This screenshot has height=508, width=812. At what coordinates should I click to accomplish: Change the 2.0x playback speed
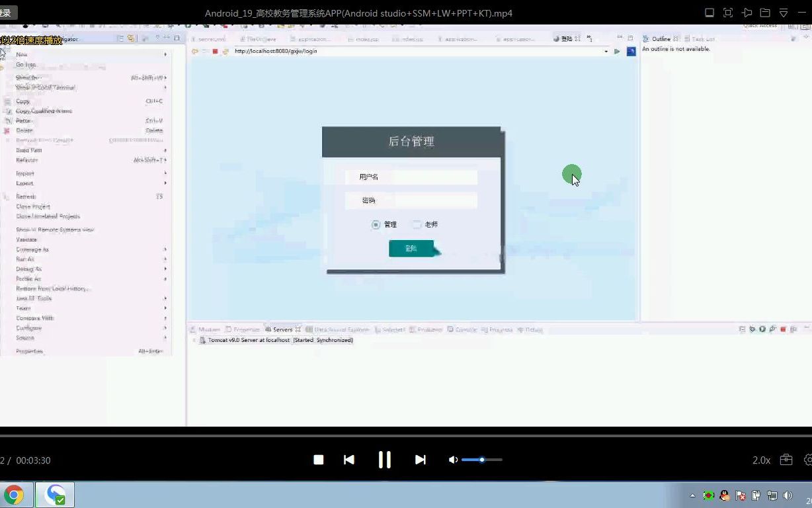click(761, 459)
